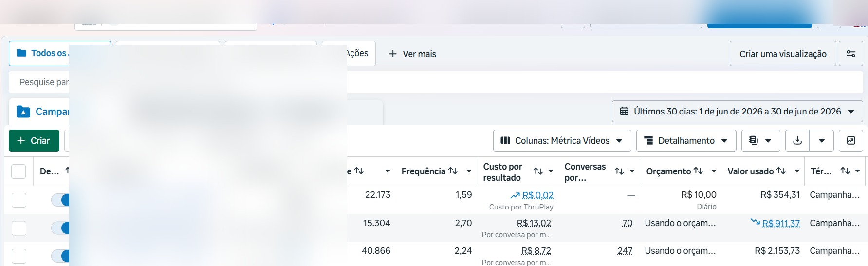868x266 pixels.
Task: Sort by Custo por resultado arrows
Action: [x=538, y=171]
